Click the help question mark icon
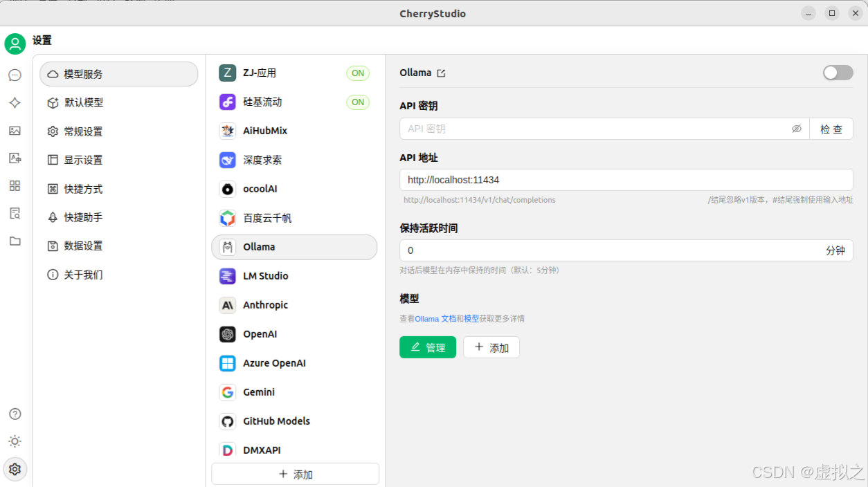 tap(15, 414)
